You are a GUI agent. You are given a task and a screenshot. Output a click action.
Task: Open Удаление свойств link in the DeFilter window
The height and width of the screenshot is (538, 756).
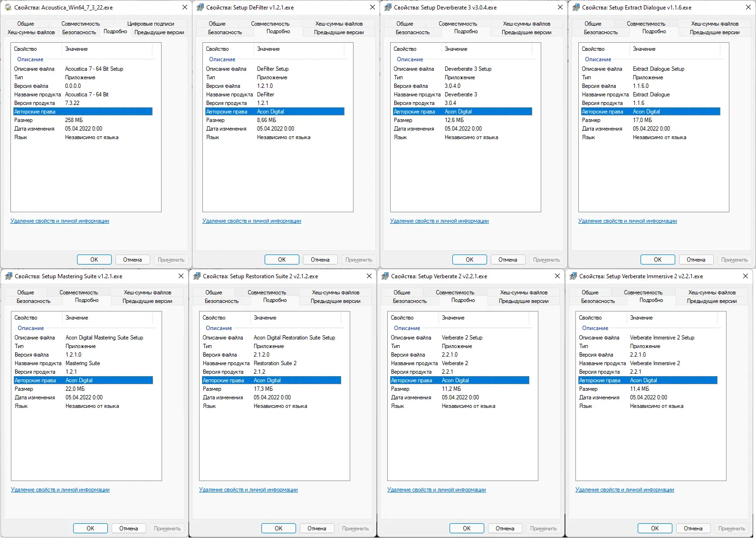(252, 221)
